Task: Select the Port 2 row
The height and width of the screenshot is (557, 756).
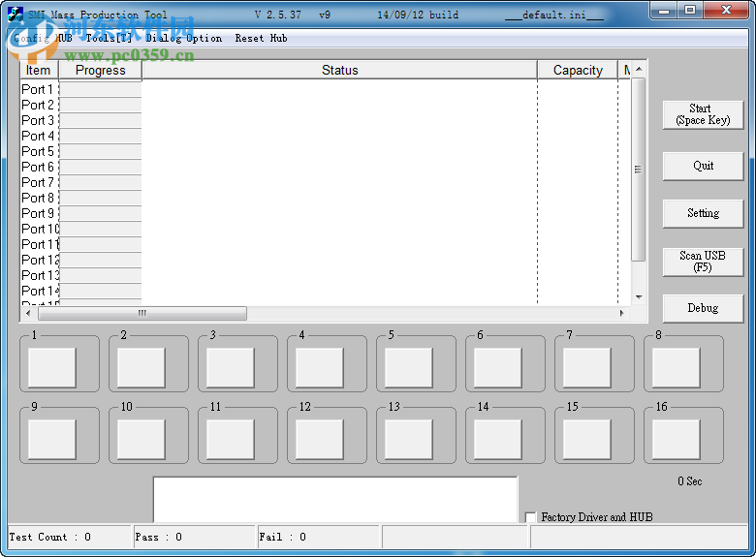Action: pos(326,105)
